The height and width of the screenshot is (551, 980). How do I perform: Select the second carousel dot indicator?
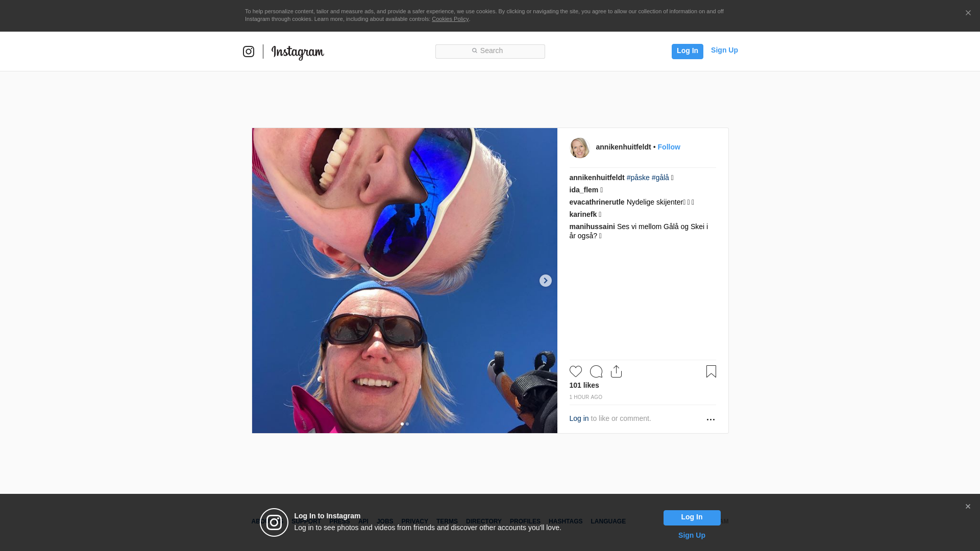click(x=407, y=424)
